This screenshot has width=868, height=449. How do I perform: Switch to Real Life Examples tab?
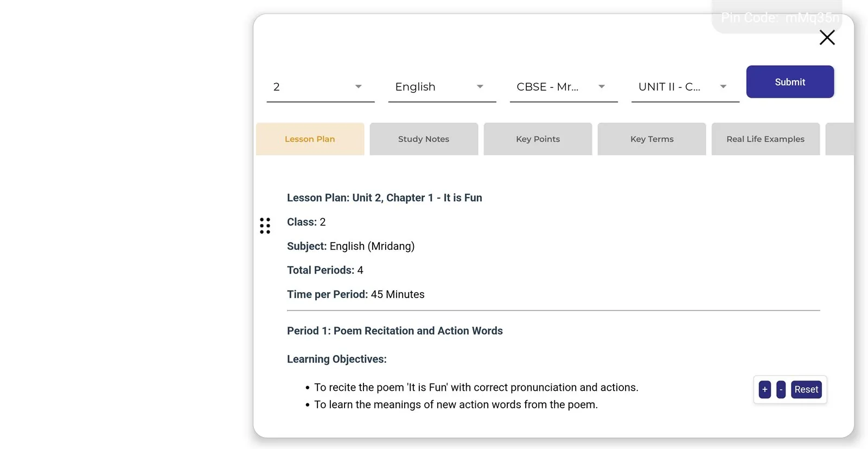[x=765, y=139]
